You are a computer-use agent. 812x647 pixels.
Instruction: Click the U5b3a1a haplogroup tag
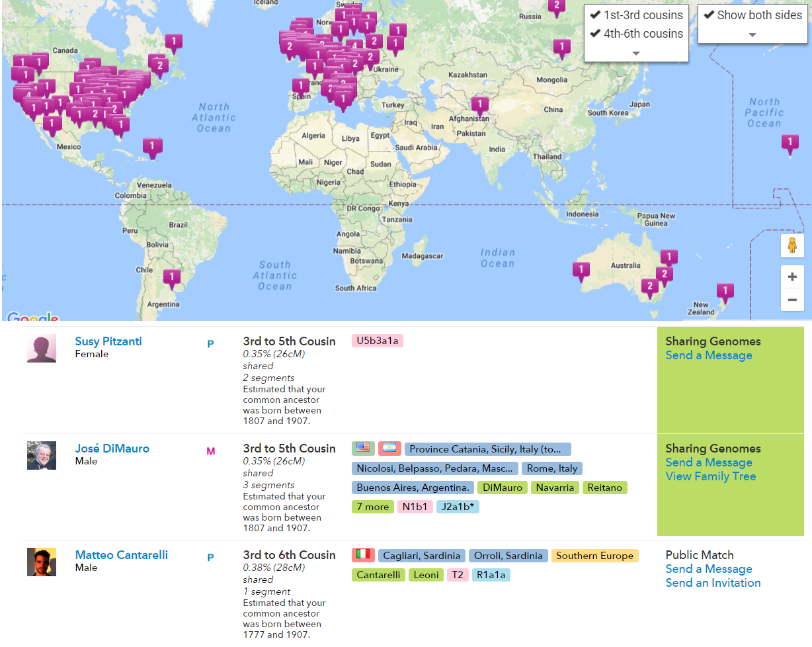point(378,341)
